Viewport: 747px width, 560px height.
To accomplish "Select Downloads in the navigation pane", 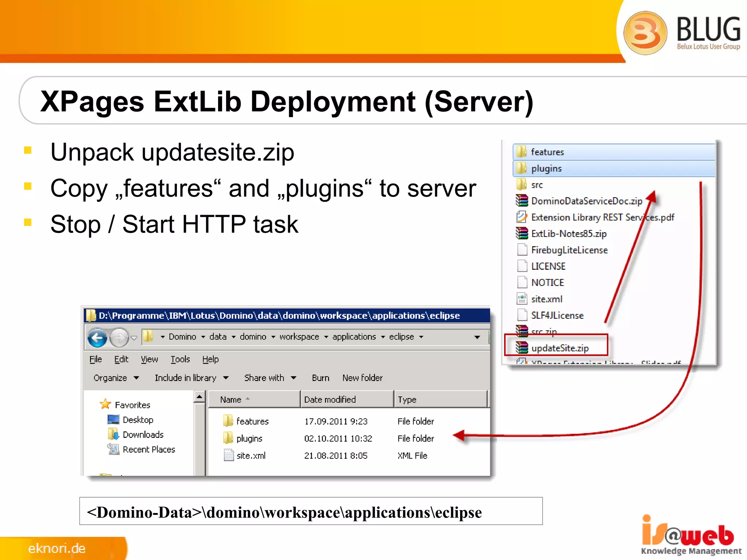I will pyautogui.click(x=143, y=435).
